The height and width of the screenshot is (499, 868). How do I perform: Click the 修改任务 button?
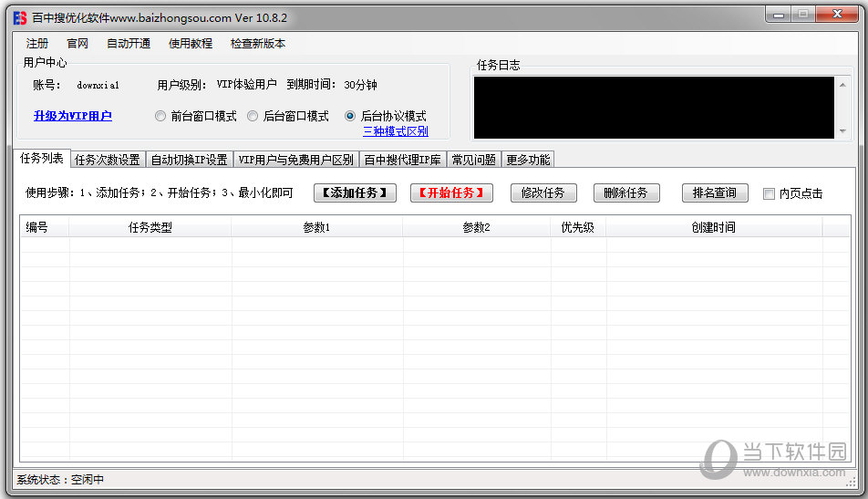[x=543, y=192]
